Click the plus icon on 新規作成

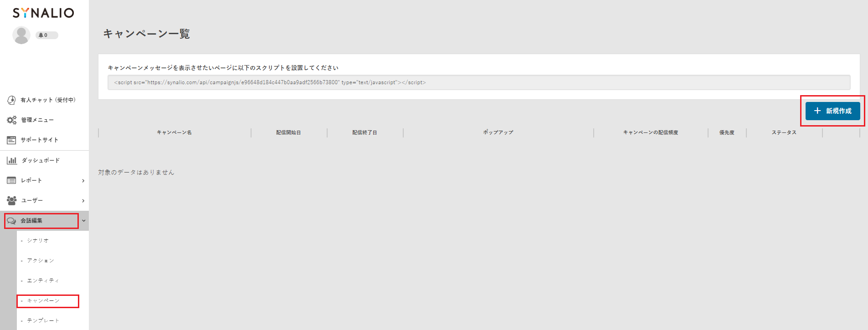pyautogui.click(x=817, y=111)
